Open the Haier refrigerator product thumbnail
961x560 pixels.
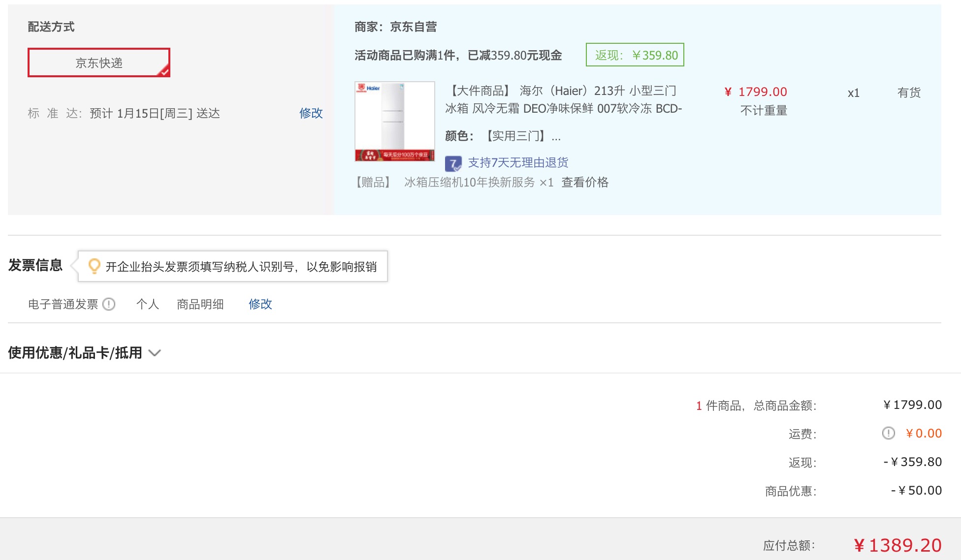[395, 122]
